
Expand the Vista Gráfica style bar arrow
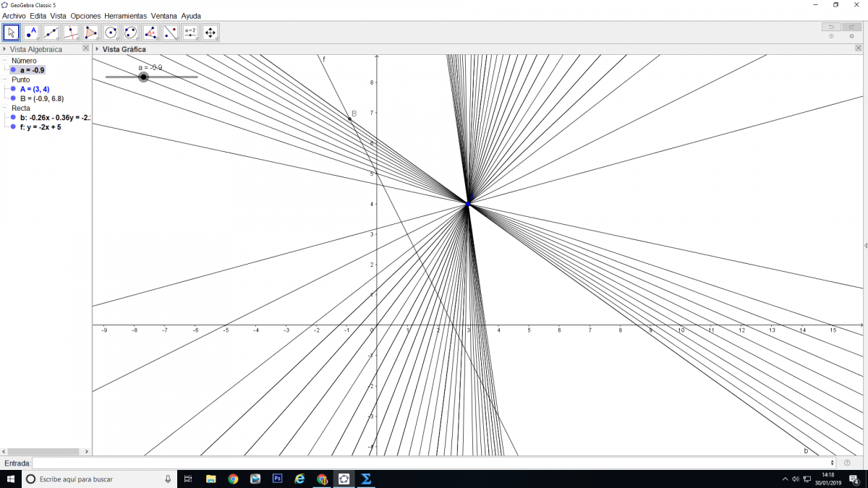[97, 49]
